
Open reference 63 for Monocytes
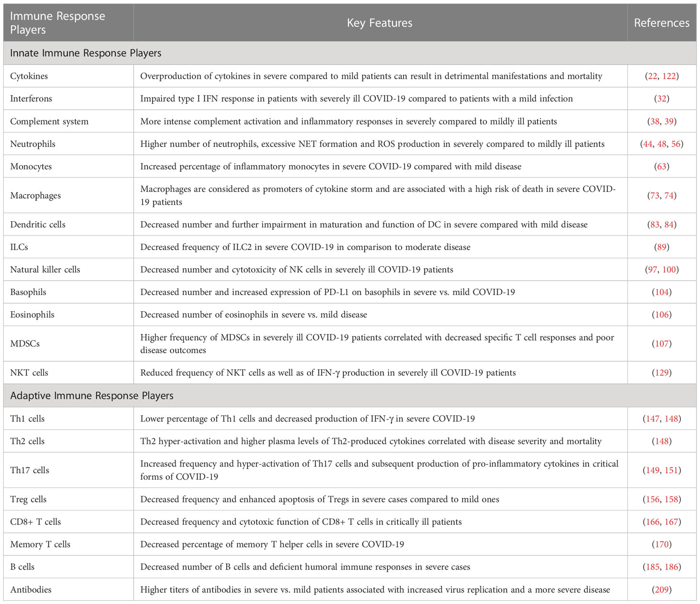(x=662, y=166)
